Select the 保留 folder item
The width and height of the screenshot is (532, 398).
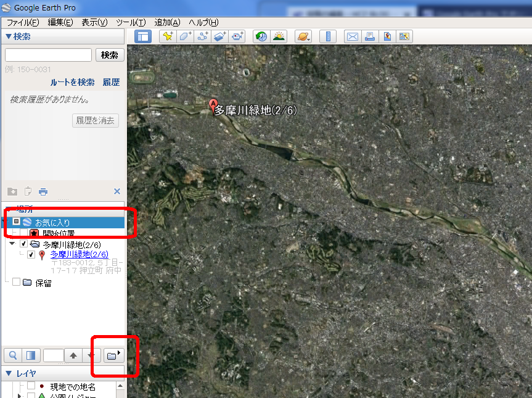tap(43, 283)
